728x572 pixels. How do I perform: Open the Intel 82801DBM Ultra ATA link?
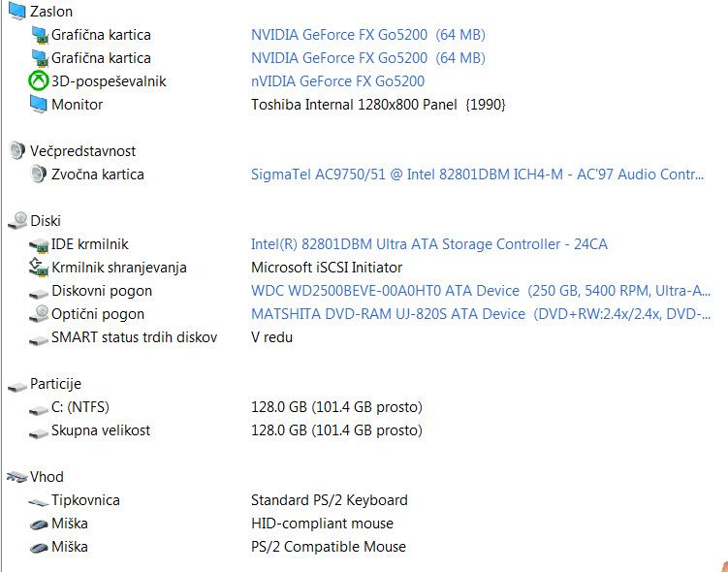tap(429, 244)
